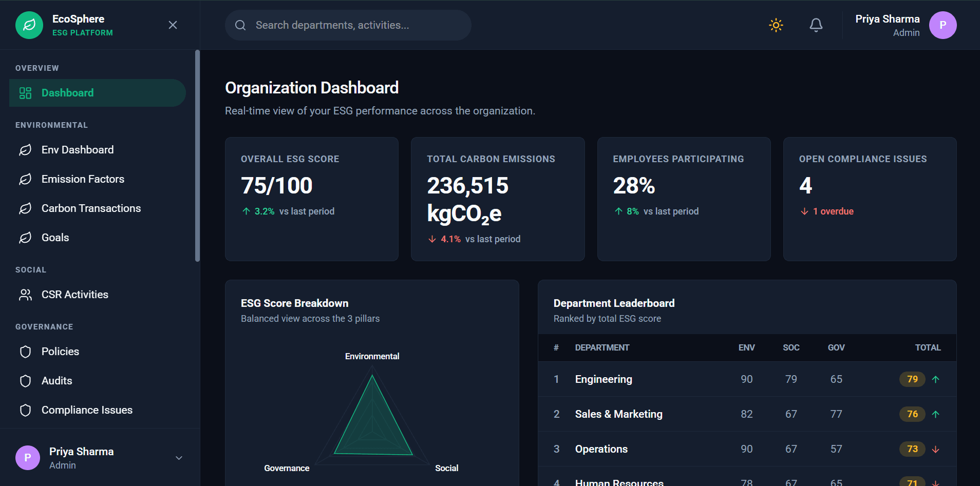Click people icon beside CSR Activities
Image resolution: width=980 pixels, height=486 pixels.
click(25, 295)
